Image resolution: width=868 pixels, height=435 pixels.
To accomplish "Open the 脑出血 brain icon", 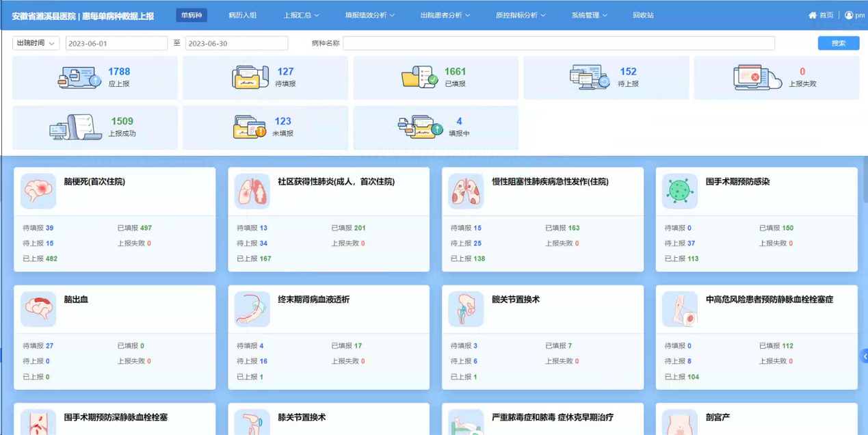I will 38,309.
